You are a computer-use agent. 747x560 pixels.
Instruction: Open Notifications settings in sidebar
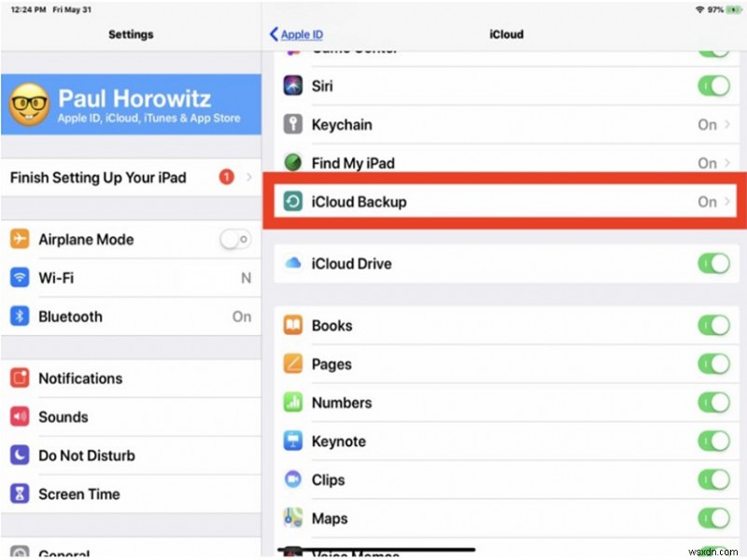coord(131,378)
